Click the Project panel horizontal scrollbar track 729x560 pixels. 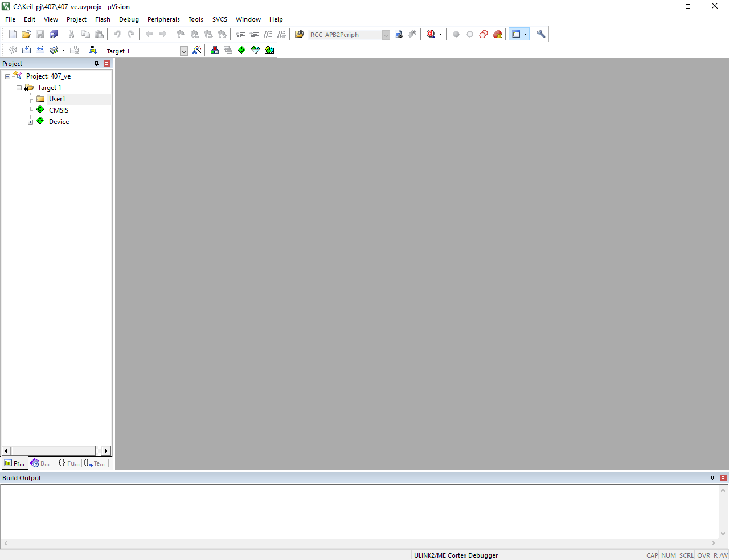[56, 451]
